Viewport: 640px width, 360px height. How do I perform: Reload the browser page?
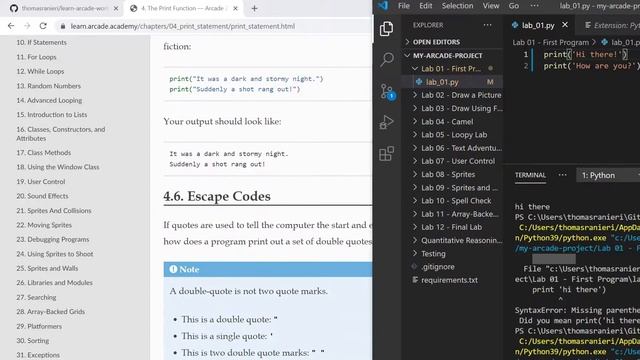[43, 26]
